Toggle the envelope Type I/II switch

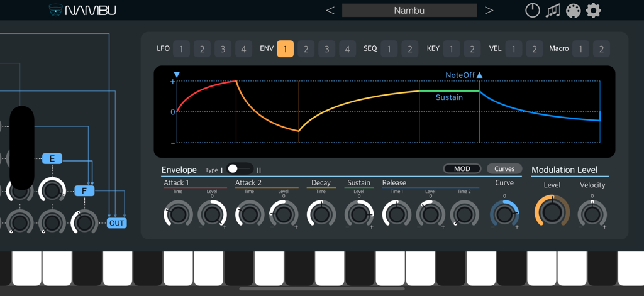[240, 168]
